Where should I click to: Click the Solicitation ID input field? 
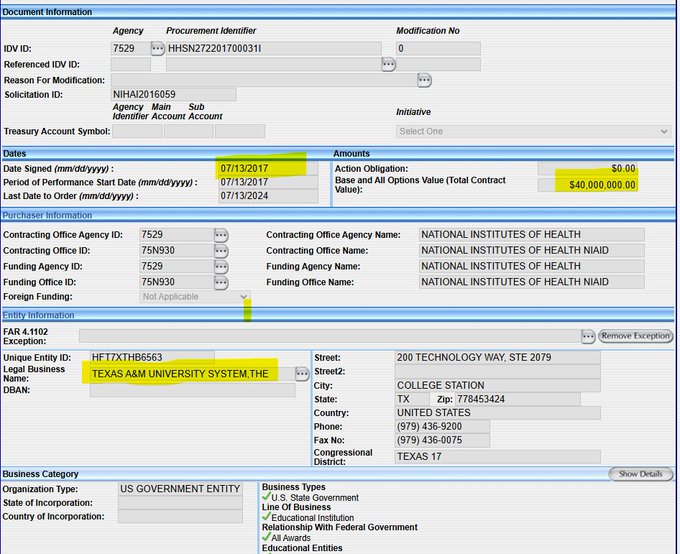point(173,94)
